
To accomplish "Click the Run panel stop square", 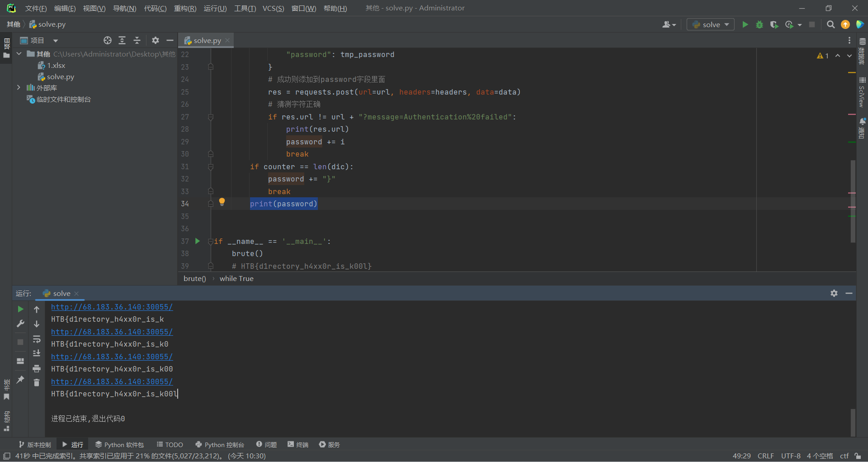I will [x=20, y=342].
